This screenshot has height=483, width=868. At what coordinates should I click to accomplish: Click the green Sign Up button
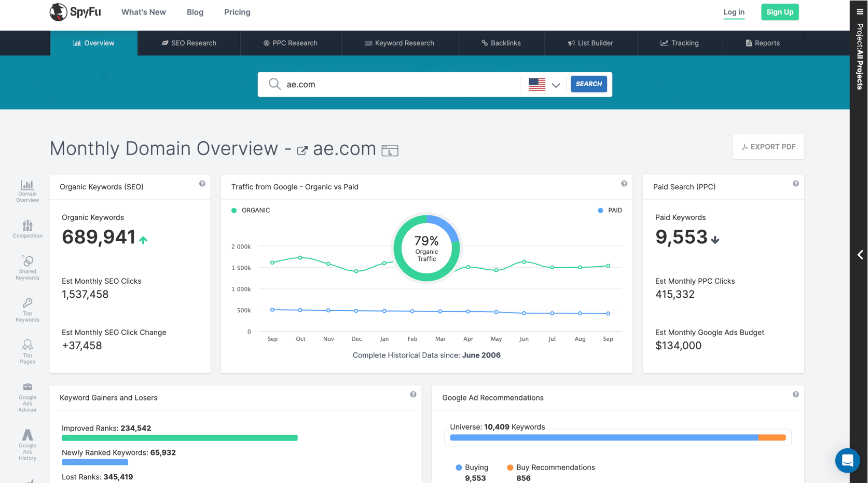779,12
